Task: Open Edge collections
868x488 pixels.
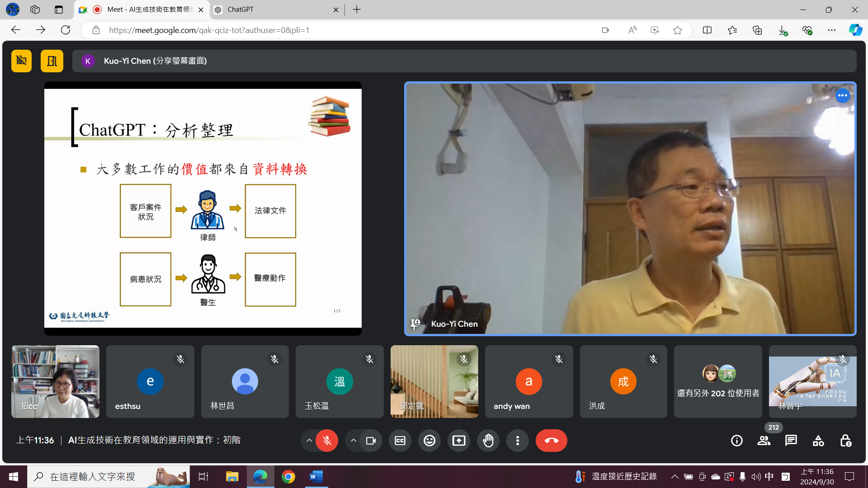Action: tap(757, 30)
